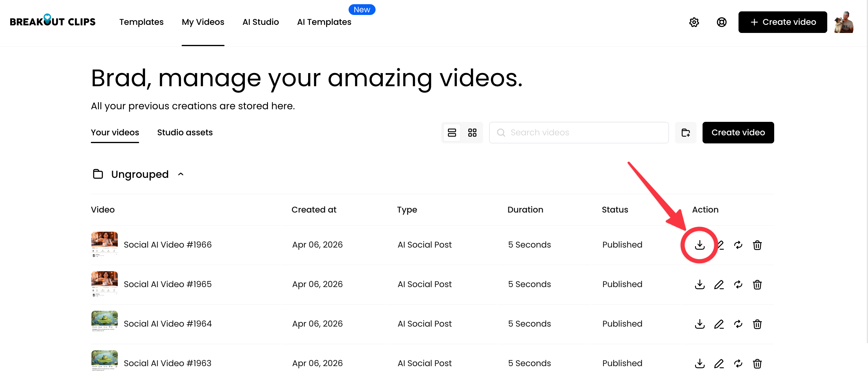Open the user profile avatar menu
This screenshot has width=868, height=382.
[x=844, y=22]
